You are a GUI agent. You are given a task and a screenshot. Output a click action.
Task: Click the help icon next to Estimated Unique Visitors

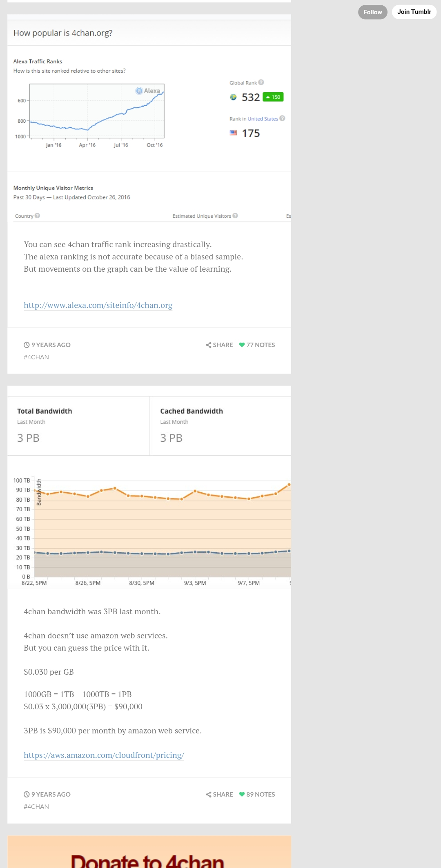pos(235,216)
